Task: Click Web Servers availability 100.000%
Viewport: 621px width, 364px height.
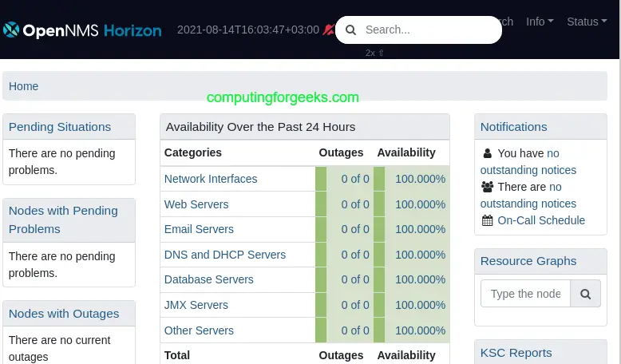Action: pyautogui.click(x=420, y=204)
